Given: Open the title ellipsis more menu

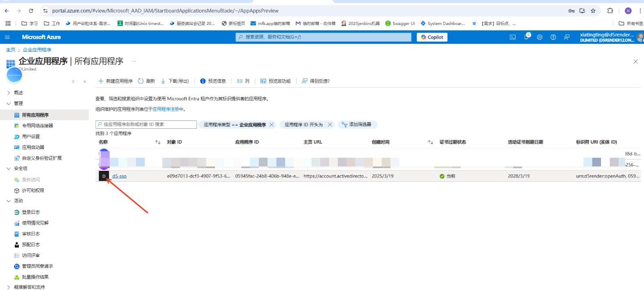Looking at the screenshot, I should point(134,61).
